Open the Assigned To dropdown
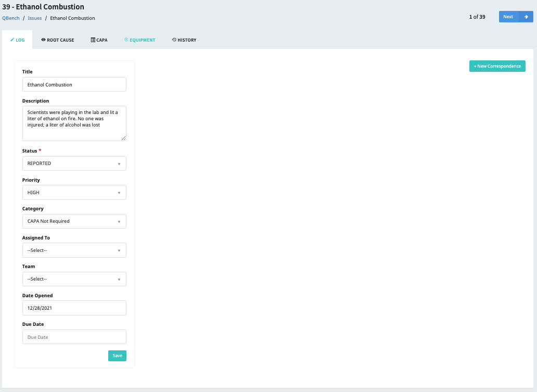Screen dimensions: 537x392 (x=74, y=250)
